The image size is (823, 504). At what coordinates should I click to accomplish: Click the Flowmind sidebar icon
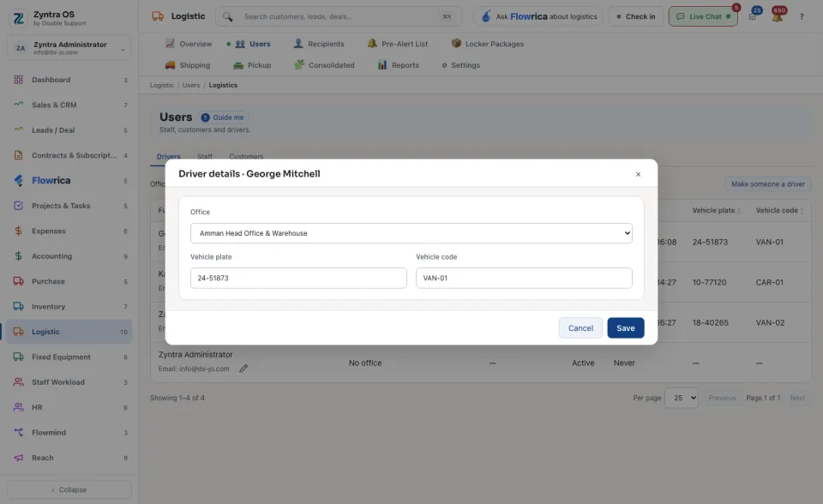click(18, 433)
